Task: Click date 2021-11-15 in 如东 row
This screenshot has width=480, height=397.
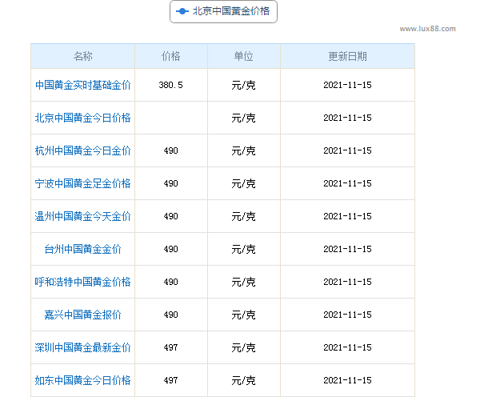Action: [x=347, y=380]
